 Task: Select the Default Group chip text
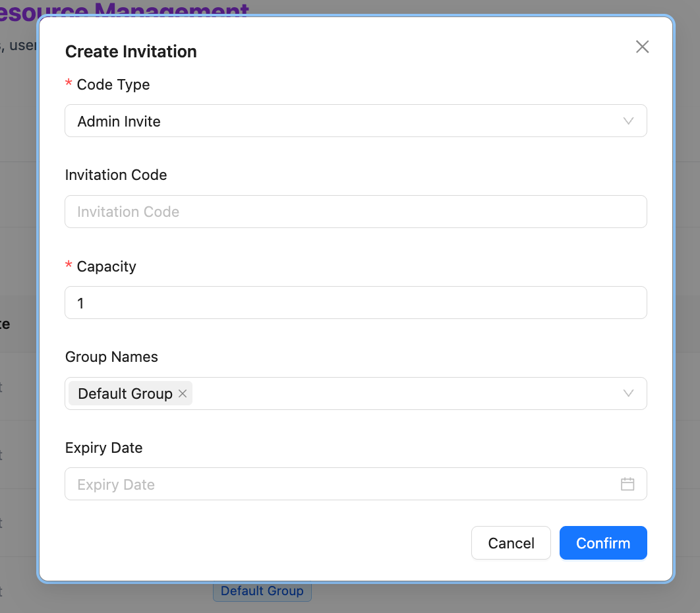click(125, 394)
